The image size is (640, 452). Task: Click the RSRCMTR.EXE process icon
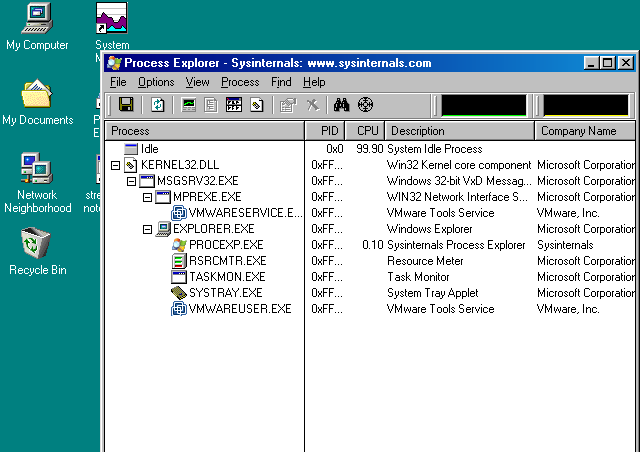tap(179, 261)
